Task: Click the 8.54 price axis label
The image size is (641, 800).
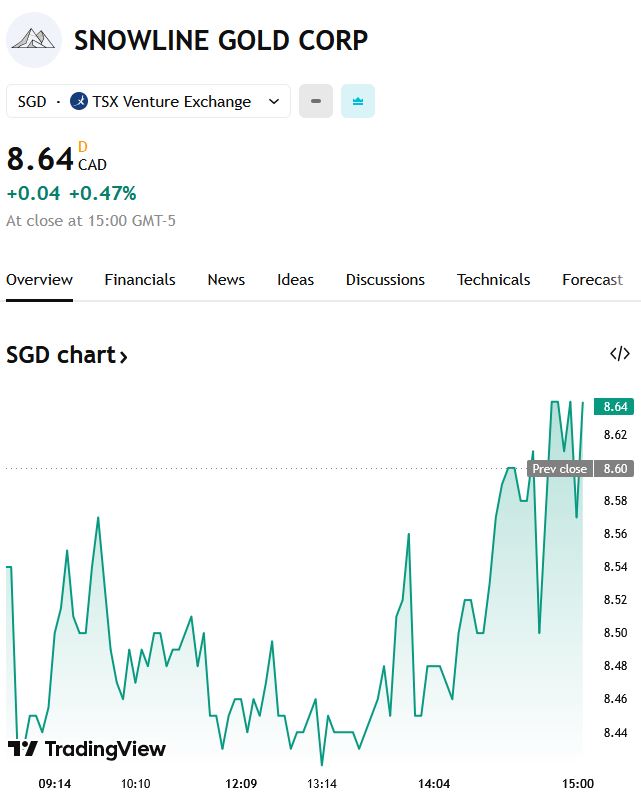Action: (x=615, y=567)
